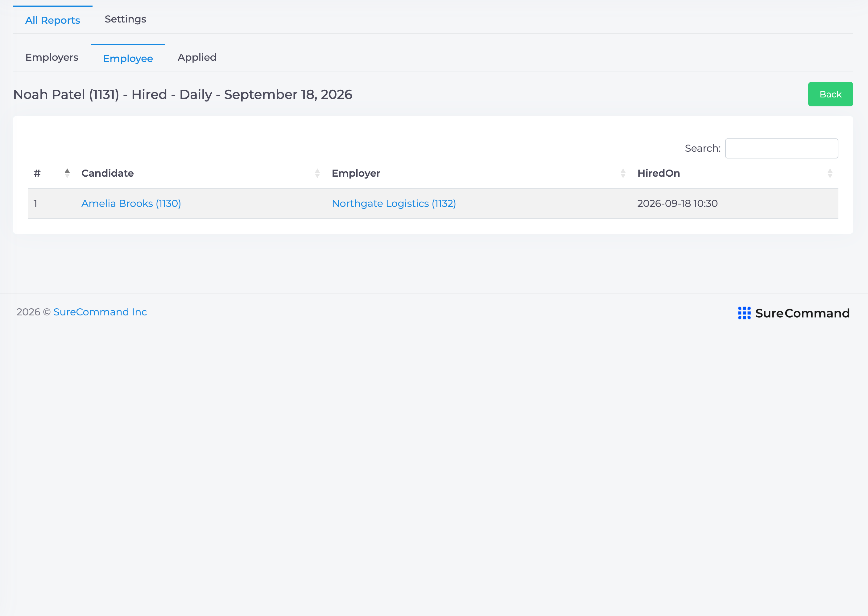Select the Employers sub-tab
This screenshot has width=868, height=616.
click(x=52, y=57)
